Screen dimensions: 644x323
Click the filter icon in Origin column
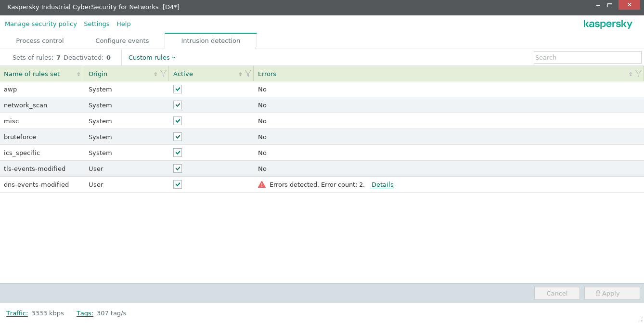pyautogui.click(x=163, y=74)
